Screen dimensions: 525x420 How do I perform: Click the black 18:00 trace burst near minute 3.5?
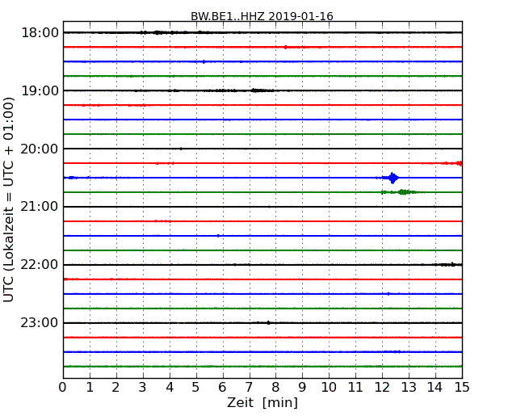[157, 32]
